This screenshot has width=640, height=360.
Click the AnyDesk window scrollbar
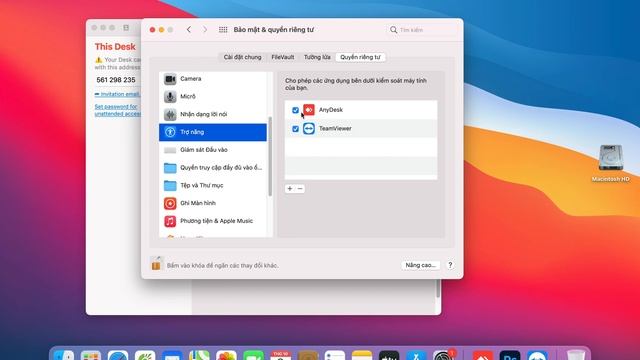tap(438, 288)
